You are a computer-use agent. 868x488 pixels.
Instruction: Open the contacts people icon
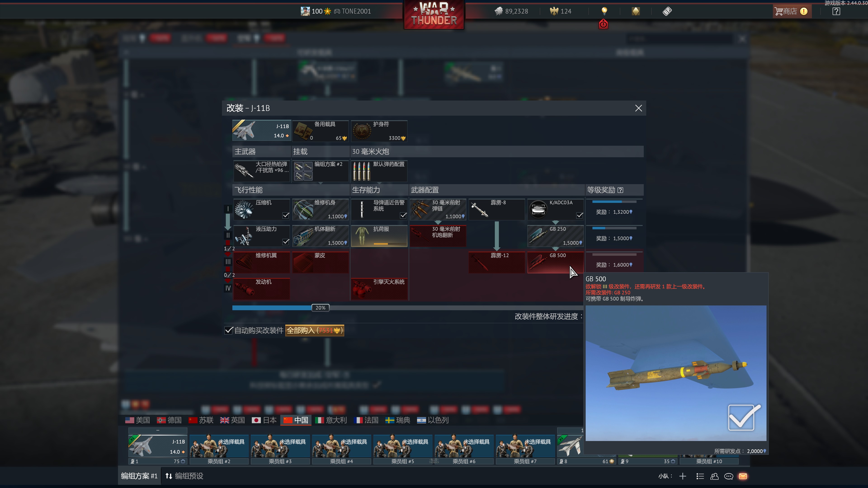(x=714, y=476)
